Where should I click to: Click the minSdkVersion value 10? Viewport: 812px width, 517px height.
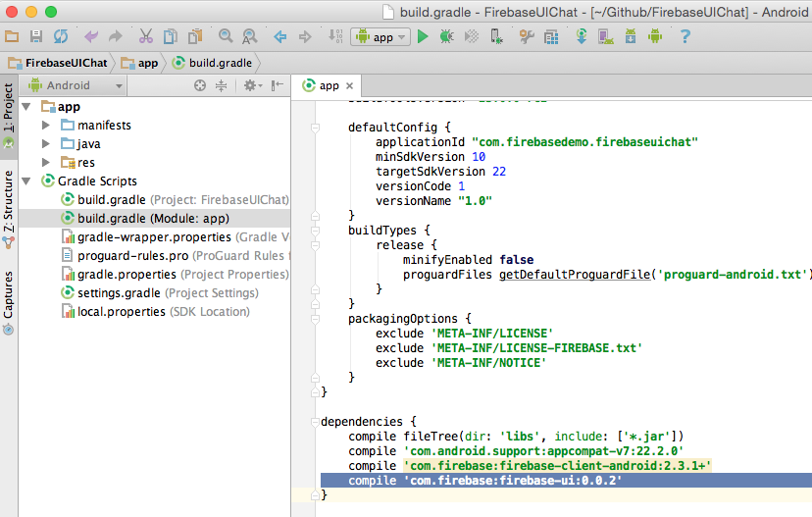click(x=479, y=156)
